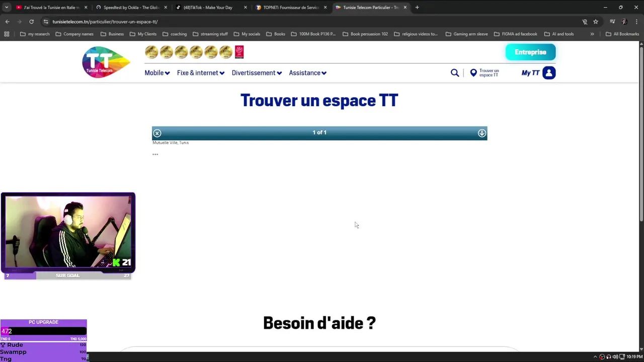Open the media control icon in toolbar
This screenshot has height=362, width=644.
click(612, 22)
